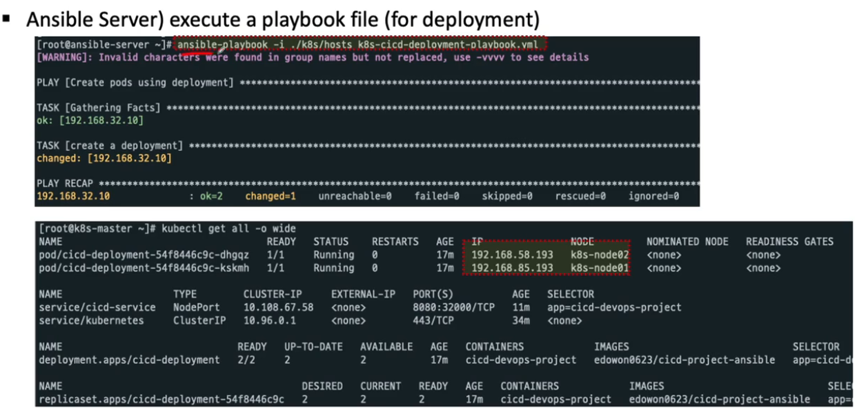868x420 pixels.
Task: Click deployment container 'cicd-devops-project'
Action: pyautogui.click(x=521, y=360)
